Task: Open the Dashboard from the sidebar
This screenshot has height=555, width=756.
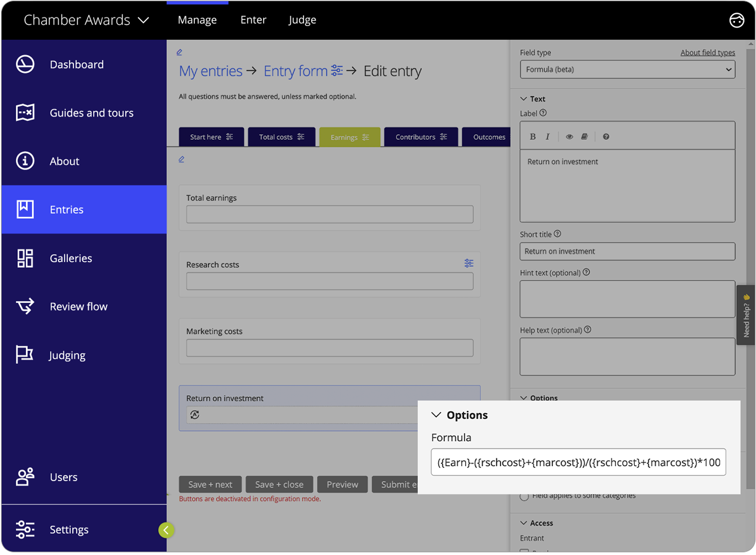Action: pyautogui.click(x=77, y=64)
